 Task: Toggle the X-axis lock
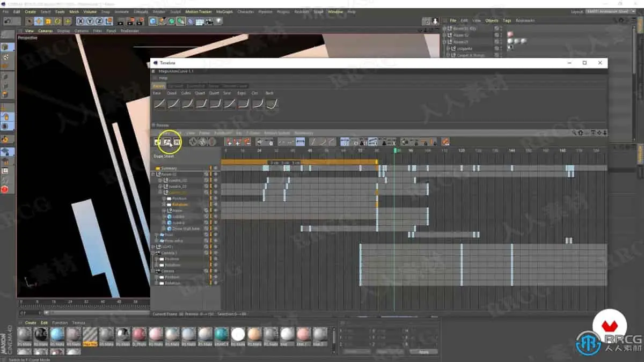(80, 21)
